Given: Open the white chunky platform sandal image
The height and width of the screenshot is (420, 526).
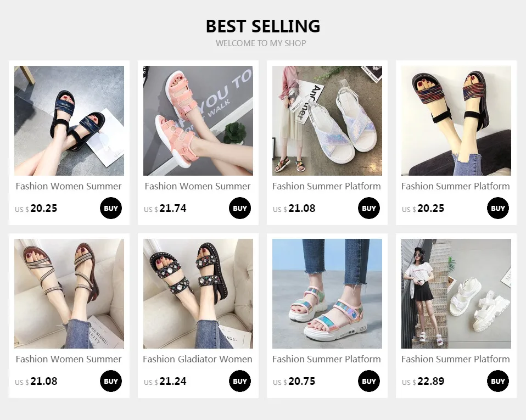Looking at the screenshot, I should [456, 294].
